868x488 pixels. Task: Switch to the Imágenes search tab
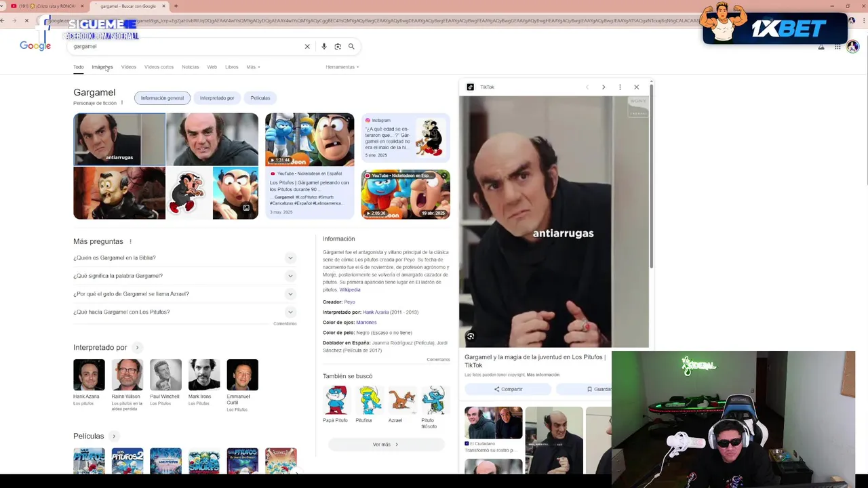pyautogui.click(x=102, y=67)
